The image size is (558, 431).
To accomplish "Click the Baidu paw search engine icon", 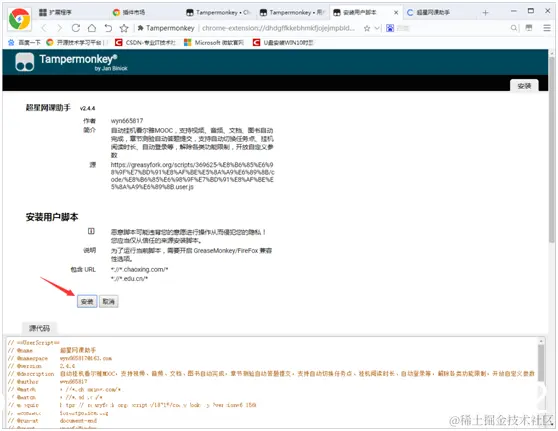I will pos(390,28).
